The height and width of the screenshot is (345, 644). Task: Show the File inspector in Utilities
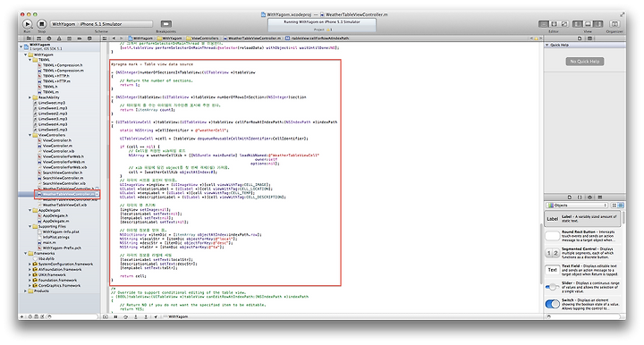click(580, 38)
